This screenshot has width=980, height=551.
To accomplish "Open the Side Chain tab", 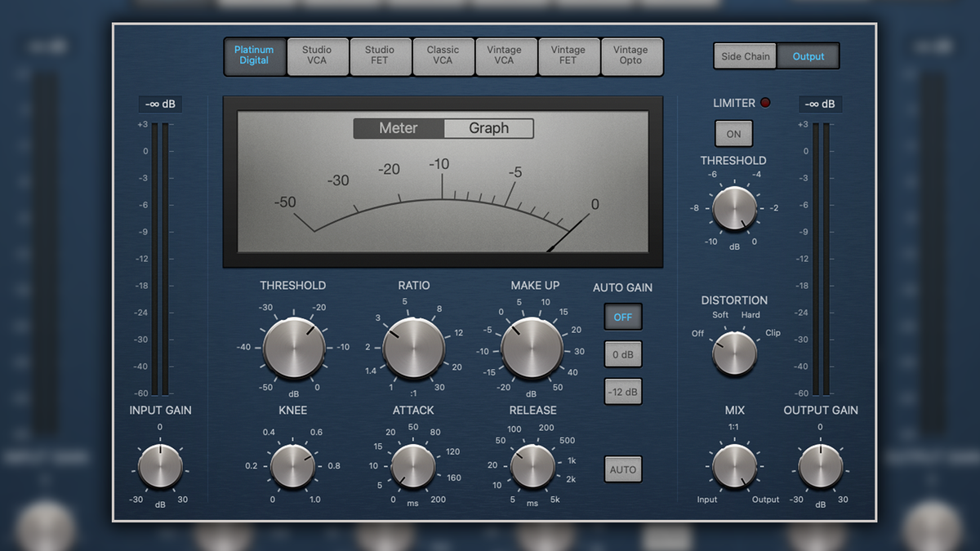I will point(745,56).
